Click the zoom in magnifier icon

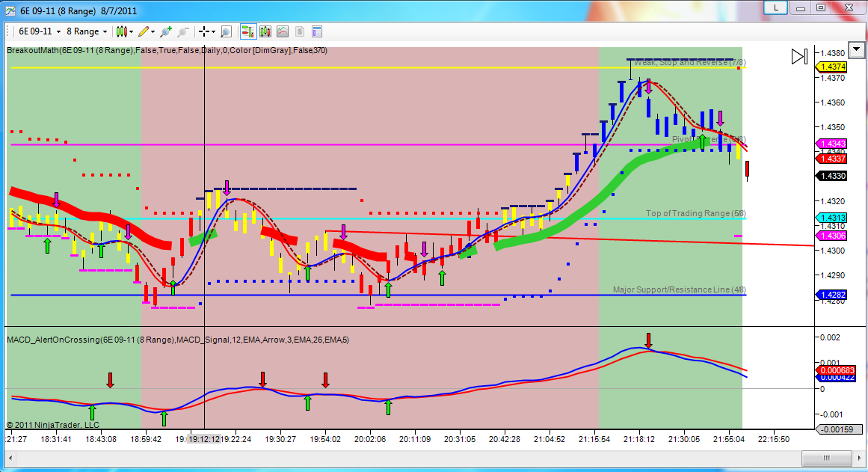point(165,31)
